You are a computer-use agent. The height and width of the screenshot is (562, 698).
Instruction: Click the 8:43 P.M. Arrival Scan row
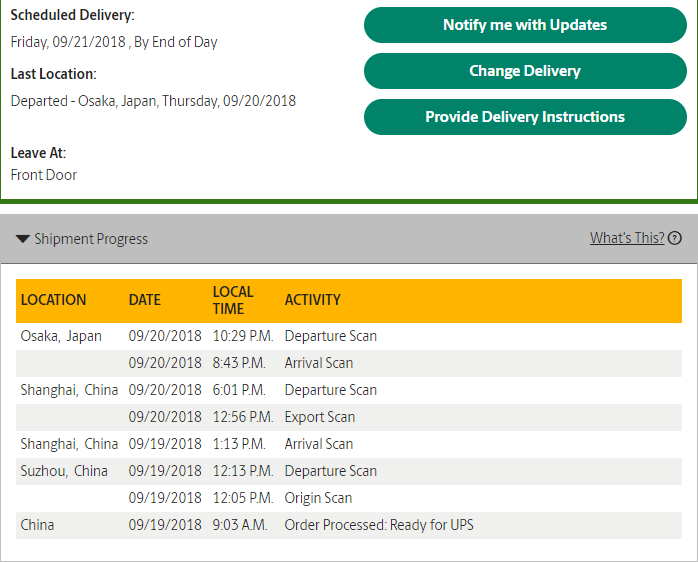(x=349, y=363)
